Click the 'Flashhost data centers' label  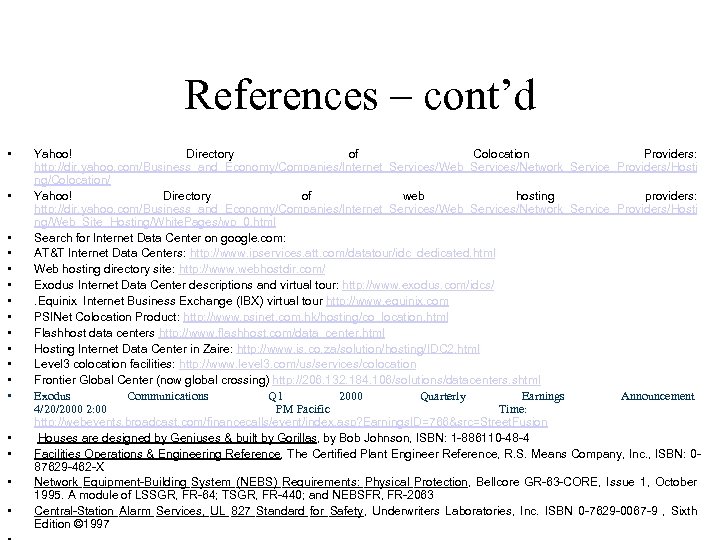tap(94, 333)
